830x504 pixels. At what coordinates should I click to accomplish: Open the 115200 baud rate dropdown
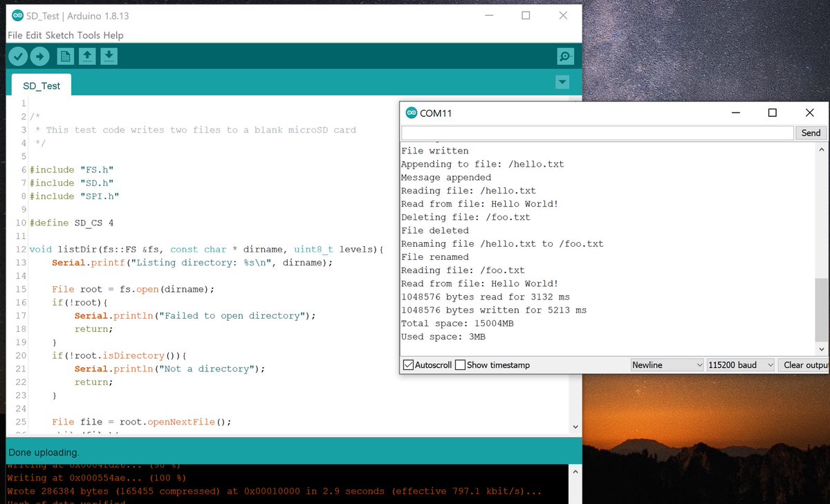740,365
